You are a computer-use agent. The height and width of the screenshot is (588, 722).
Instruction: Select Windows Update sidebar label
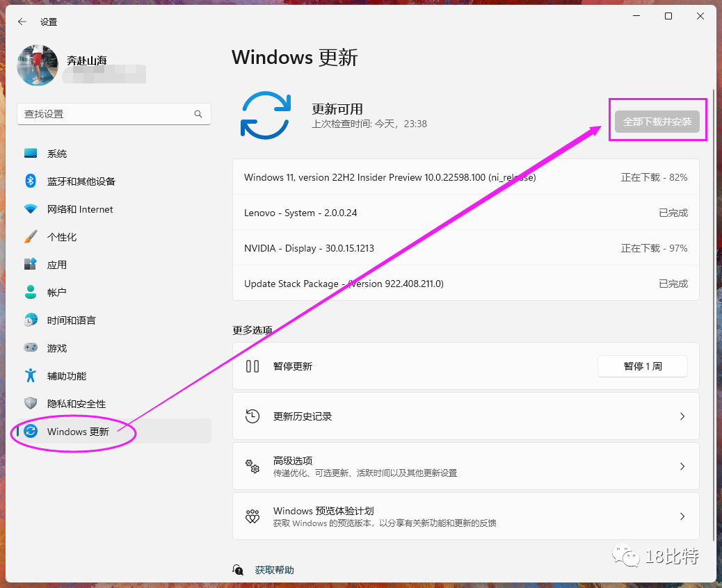(79, 432)
